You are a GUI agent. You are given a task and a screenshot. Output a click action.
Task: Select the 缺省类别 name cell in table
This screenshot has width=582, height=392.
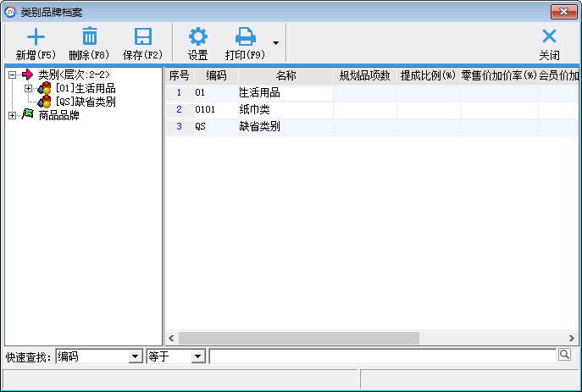tap(285, 127)
